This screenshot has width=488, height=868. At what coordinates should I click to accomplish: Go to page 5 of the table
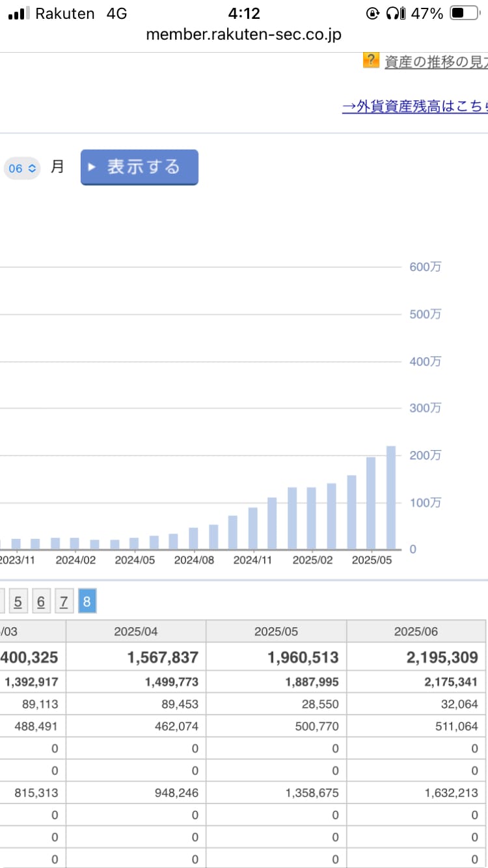pos(18,602)
